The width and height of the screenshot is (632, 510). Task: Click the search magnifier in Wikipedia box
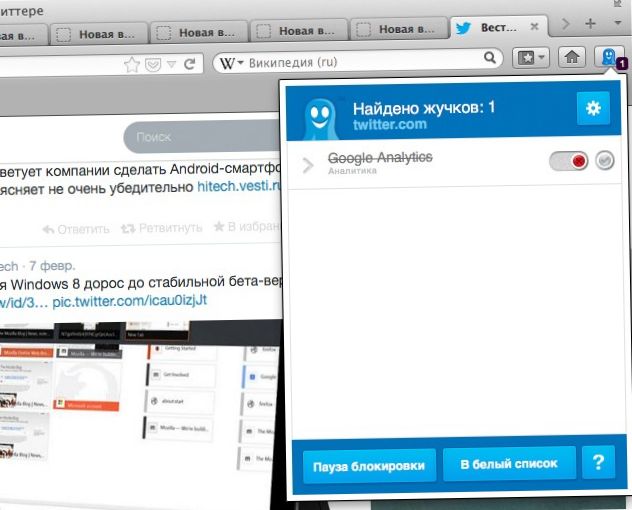(x=489, y=58)
